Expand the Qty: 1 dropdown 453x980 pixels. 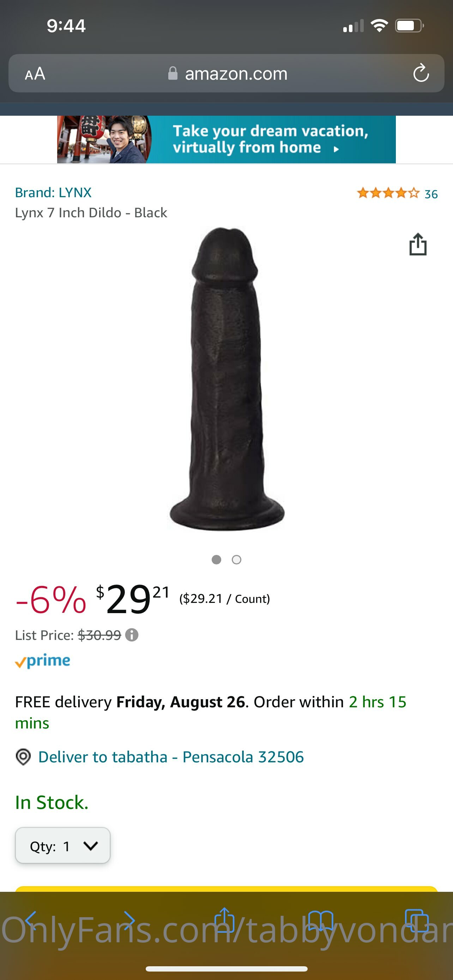click(x=63, y=845)
